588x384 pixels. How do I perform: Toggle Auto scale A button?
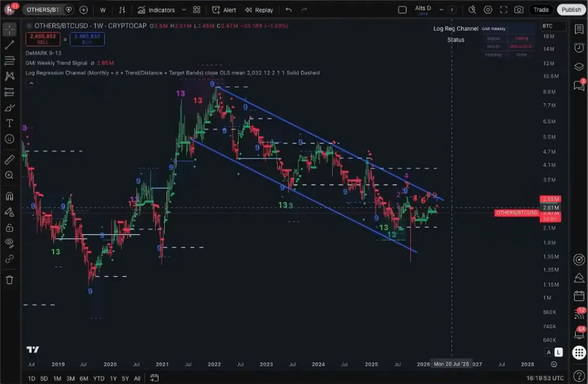click(x=548, y=352)
